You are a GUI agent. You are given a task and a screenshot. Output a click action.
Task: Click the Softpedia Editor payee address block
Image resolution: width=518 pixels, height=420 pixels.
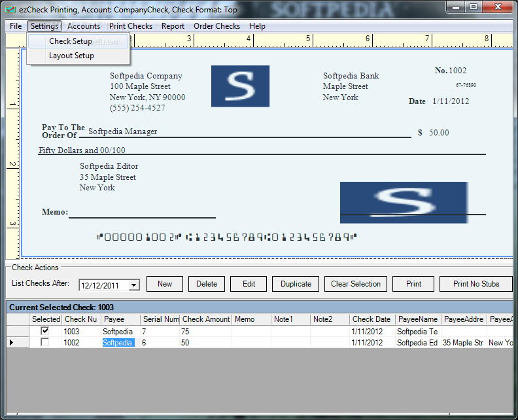coord(109,177)
